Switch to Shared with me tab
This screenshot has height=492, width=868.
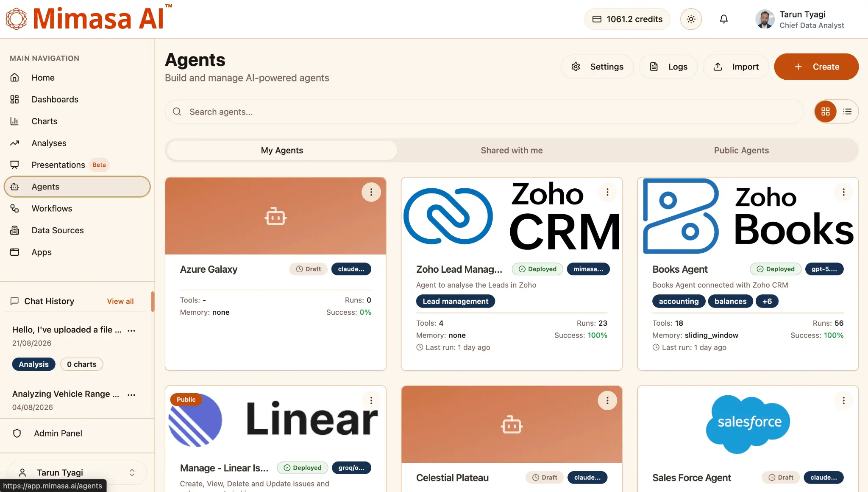[x=512, y=150]
